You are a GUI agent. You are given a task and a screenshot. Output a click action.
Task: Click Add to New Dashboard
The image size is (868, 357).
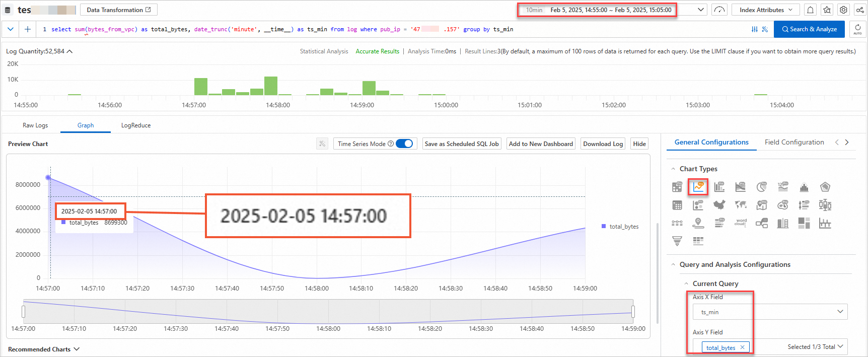(541, 144)
